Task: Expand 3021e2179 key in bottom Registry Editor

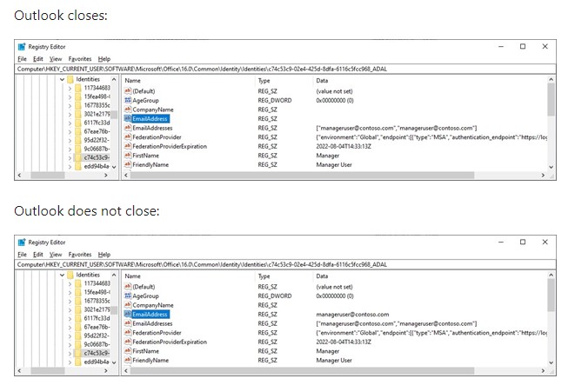Action: pos(69,309)
